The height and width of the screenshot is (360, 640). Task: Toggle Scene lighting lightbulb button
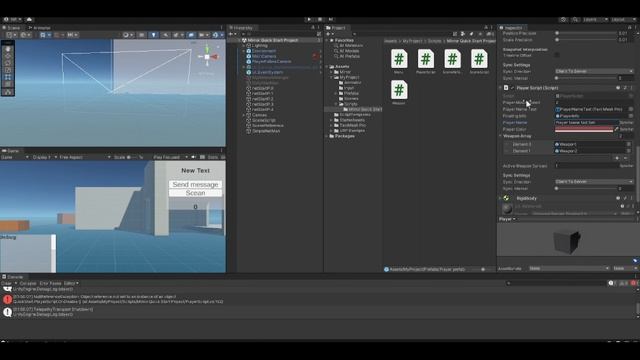click(x=153, y=35)
